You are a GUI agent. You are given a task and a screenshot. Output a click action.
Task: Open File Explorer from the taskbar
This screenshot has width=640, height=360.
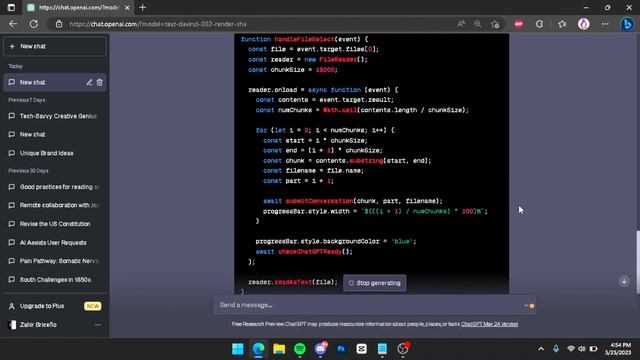[x=279, y=349]
